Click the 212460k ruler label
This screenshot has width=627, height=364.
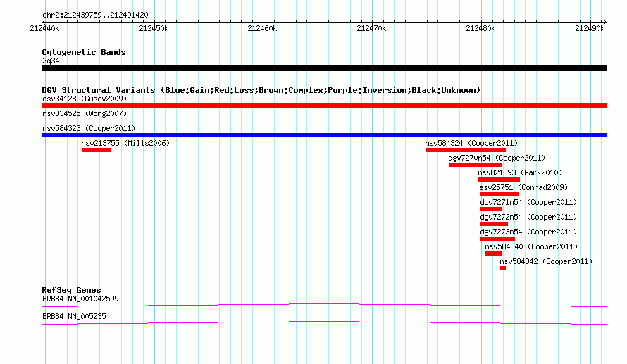tap(262, 28)
